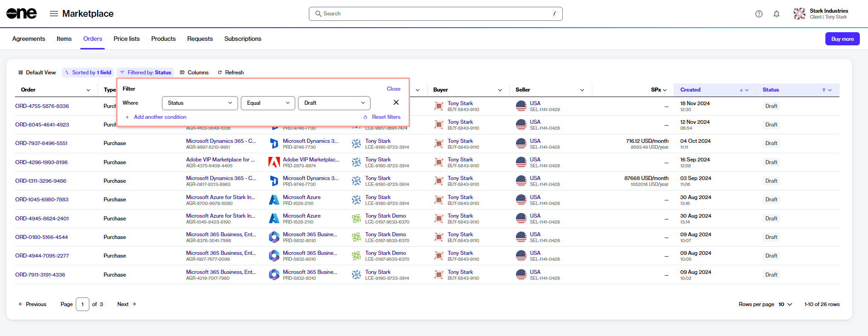The height and width of the screenshot is (336, 868).
Task: Open the hamburger navigation menu
Action: 54,14
